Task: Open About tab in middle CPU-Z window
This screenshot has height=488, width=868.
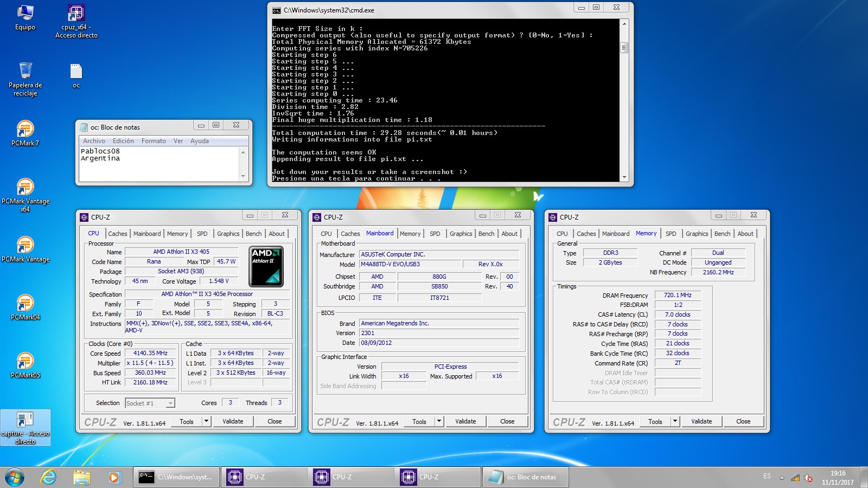Action: [x=509, y=234]
